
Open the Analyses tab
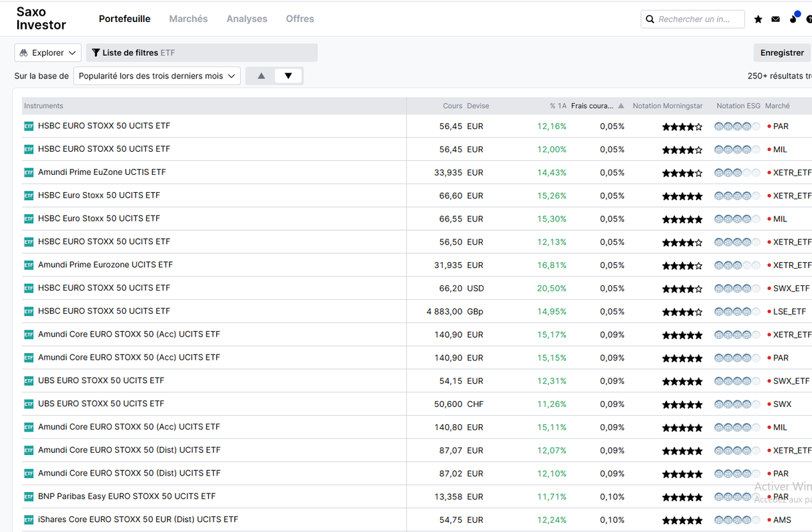pyautogui.click(x=247, y=19)
